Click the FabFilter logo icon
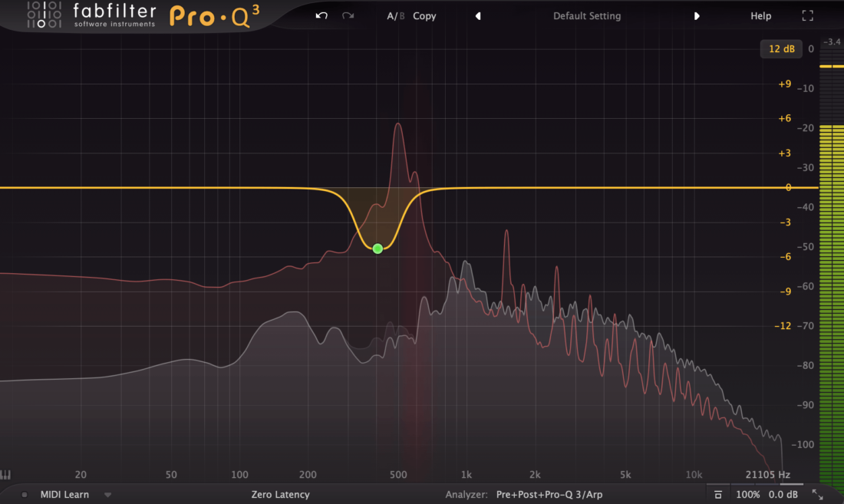Screen dimensions: 844x504 pos(45,15)
